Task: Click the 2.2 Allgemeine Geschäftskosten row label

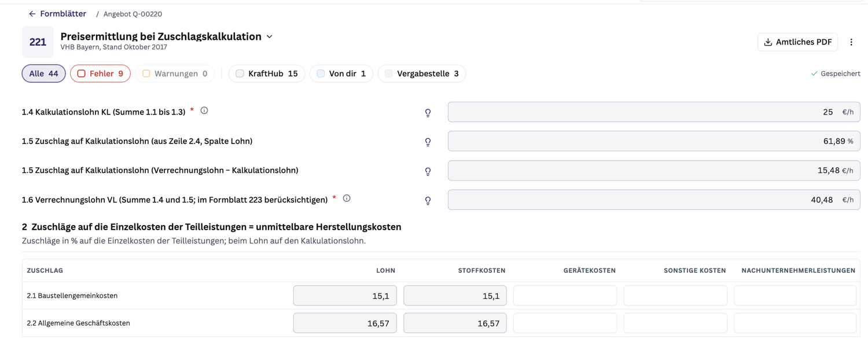Action: [78, 323]
